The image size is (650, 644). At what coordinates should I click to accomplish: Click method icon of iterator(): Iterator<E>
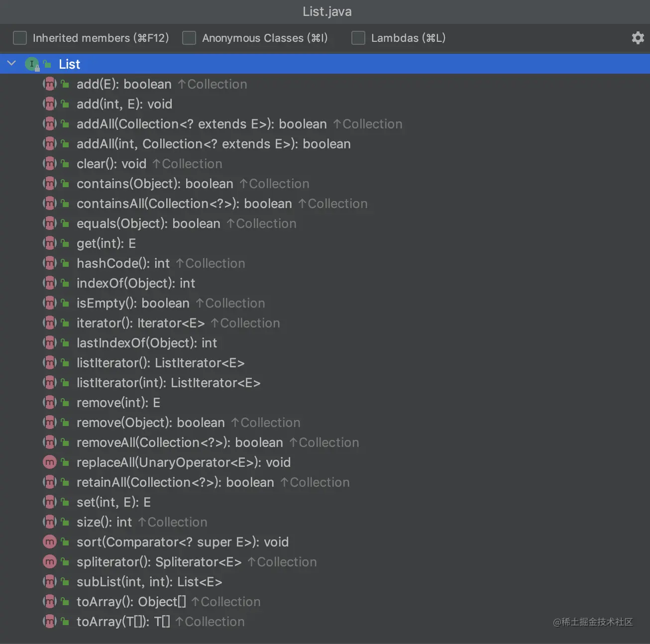(50, 322)
